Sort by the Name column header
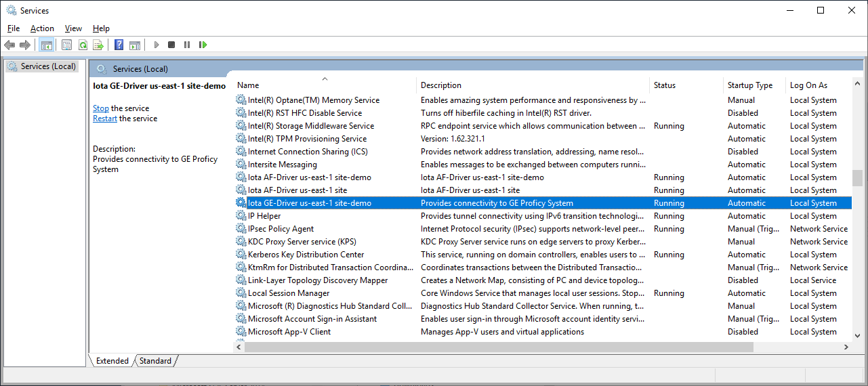The width and height of the screenshot is (868, 386). (x=325, y=85)
